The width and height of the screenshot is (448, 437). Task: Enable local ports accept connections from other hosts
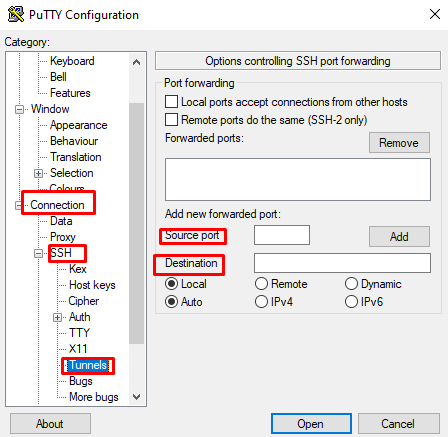pos(171,102)
